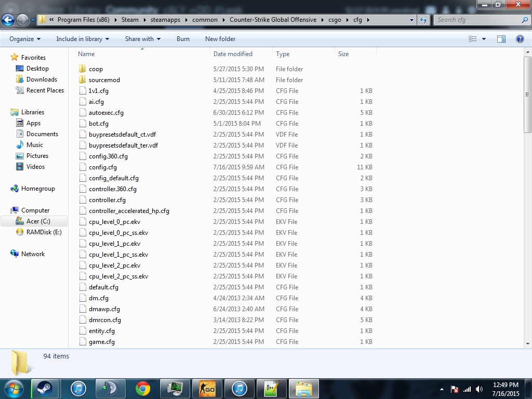Sort by the Date modified column header
The image size is (532, 399).
[x=233, y=54]
